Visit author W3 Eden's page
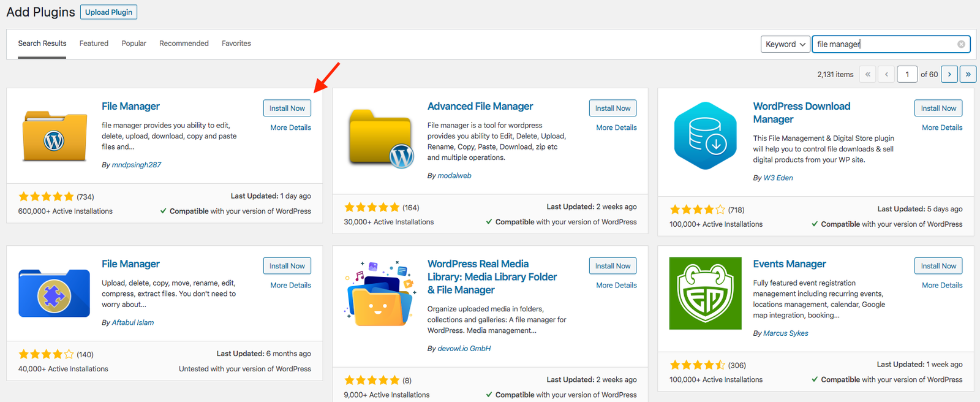Screen dimensions: 980x402 (x=778, y=178)
